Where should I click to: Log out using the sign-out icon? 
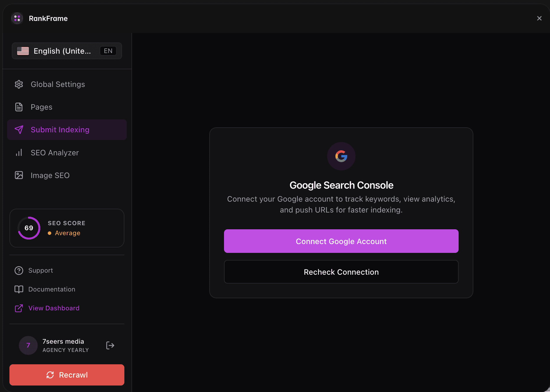point(110,345)
